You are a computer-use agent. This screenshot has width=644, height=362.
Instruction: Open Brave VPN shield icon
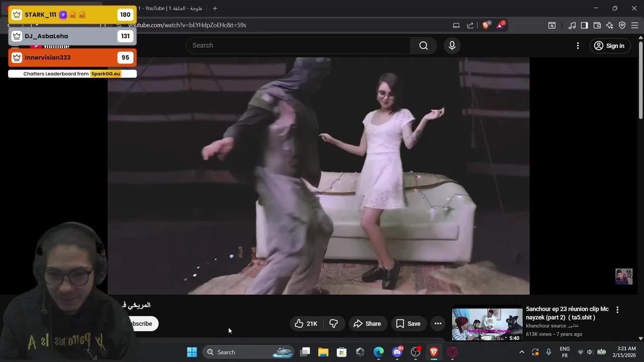[622, 25]
